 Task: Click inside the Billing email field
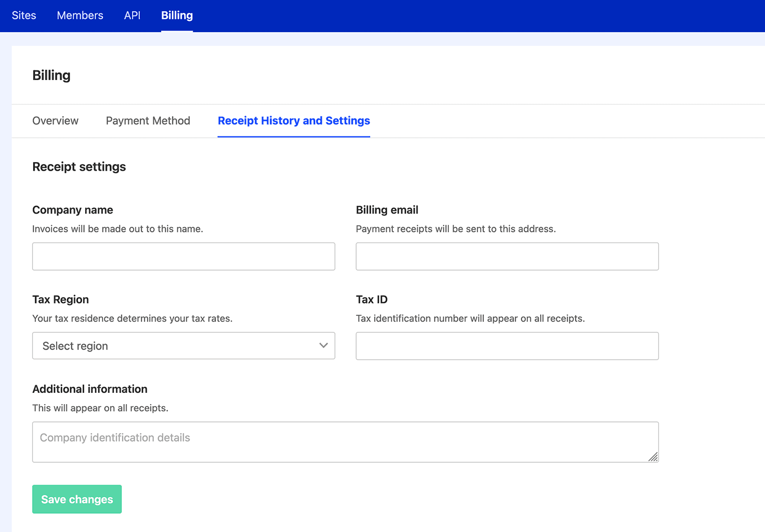[x=507, y=256]
